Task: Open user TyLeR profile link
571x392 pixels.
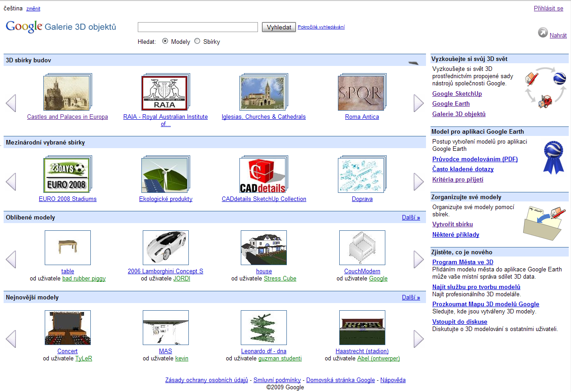Action: click(x=84, y=358)
